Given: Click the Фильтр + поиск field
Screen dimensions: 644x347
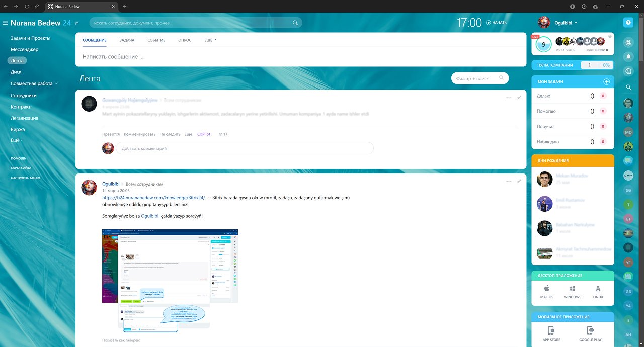Looking at the screenshot, I should coord(480,78).
